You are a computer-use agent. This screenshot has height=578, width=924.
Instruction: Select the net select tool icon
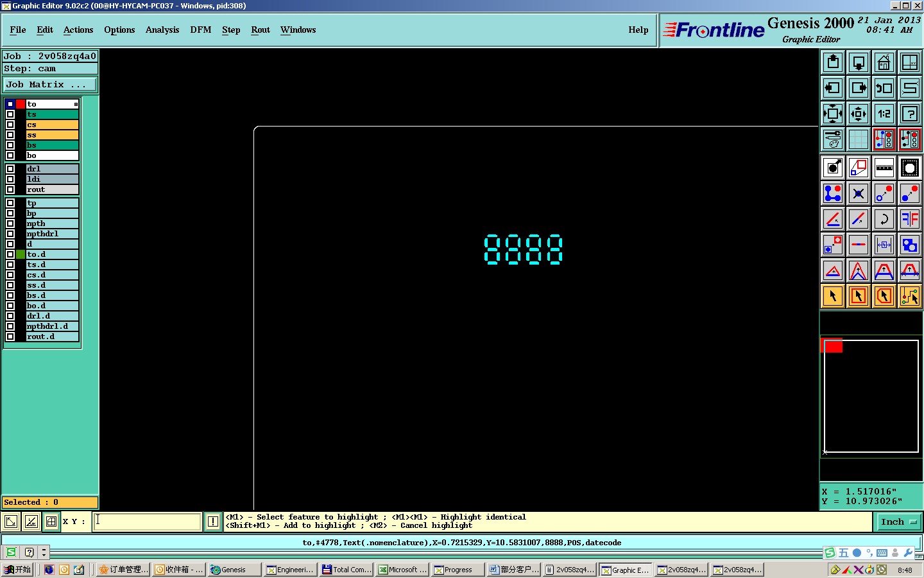tap(910, 296)
